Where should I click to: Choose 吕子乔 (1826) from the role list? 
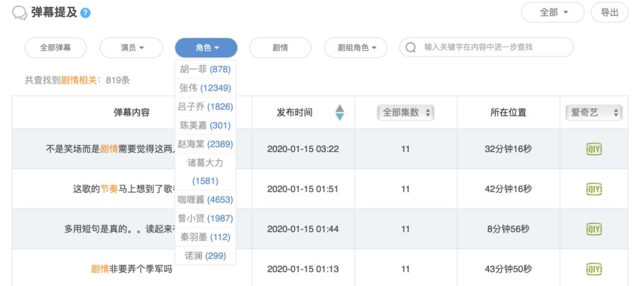pos(205,107)
